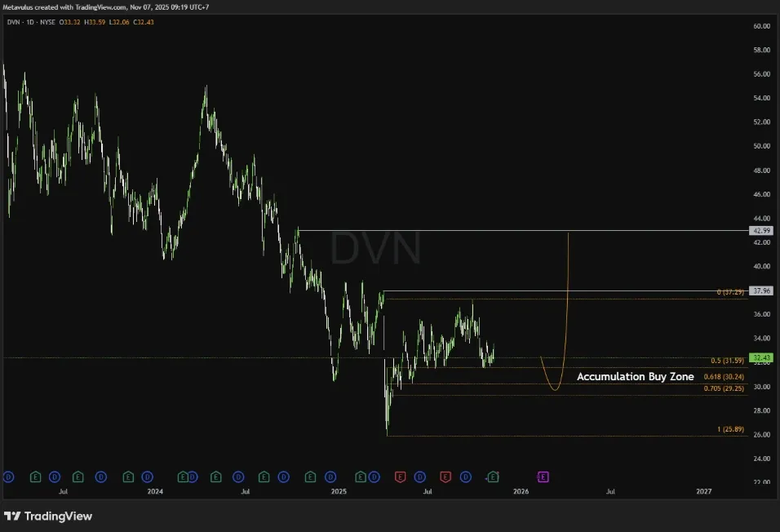Click the second red earnings marker
Screen dimensions: 780x532
(x=445, y=476)
